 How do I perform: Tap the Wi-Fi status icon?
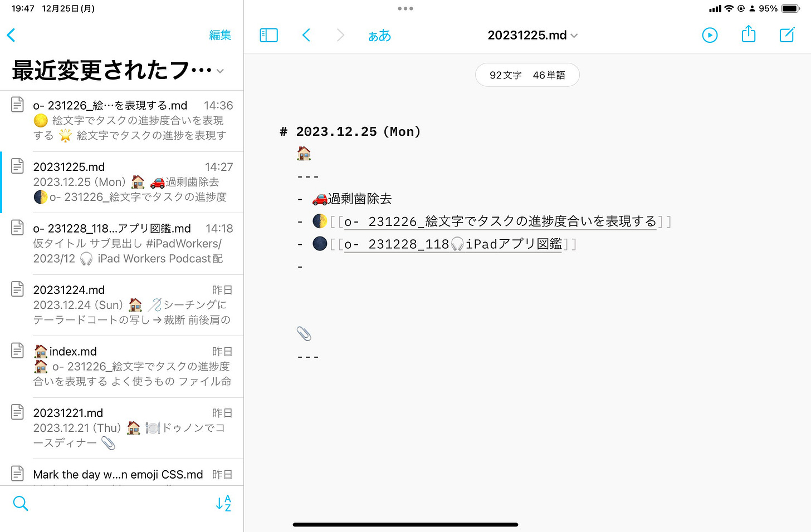(x=729, y=8)
